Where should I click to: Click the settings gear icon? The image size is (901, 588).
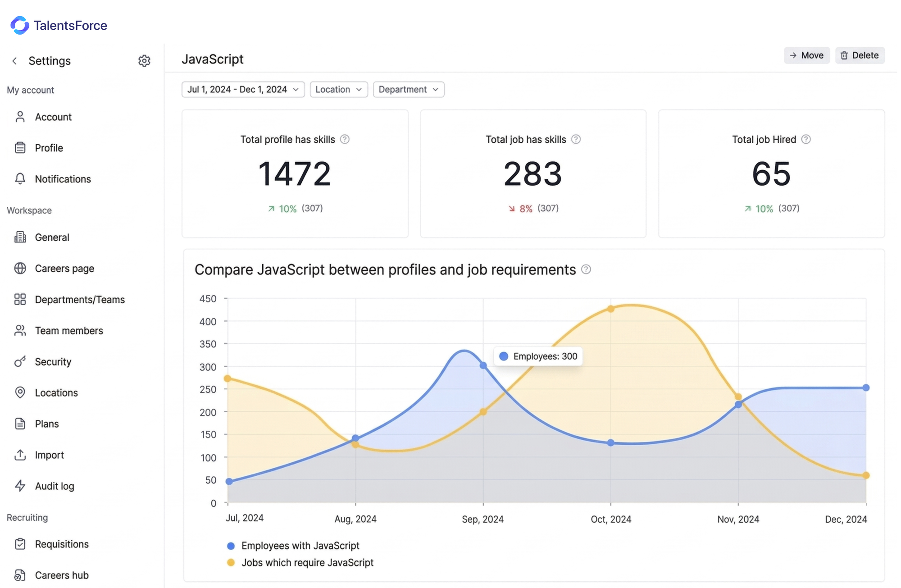coord(144,61)
